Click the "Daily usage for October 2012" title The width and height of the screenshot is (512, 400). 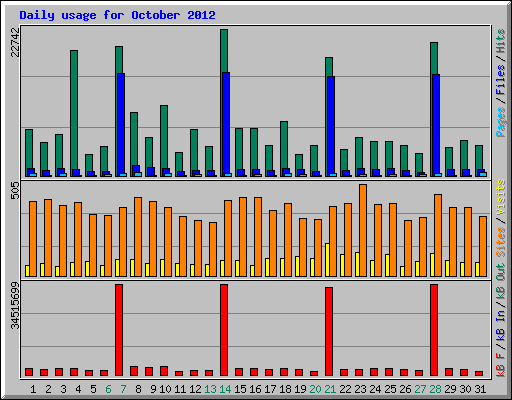point(117,15)
